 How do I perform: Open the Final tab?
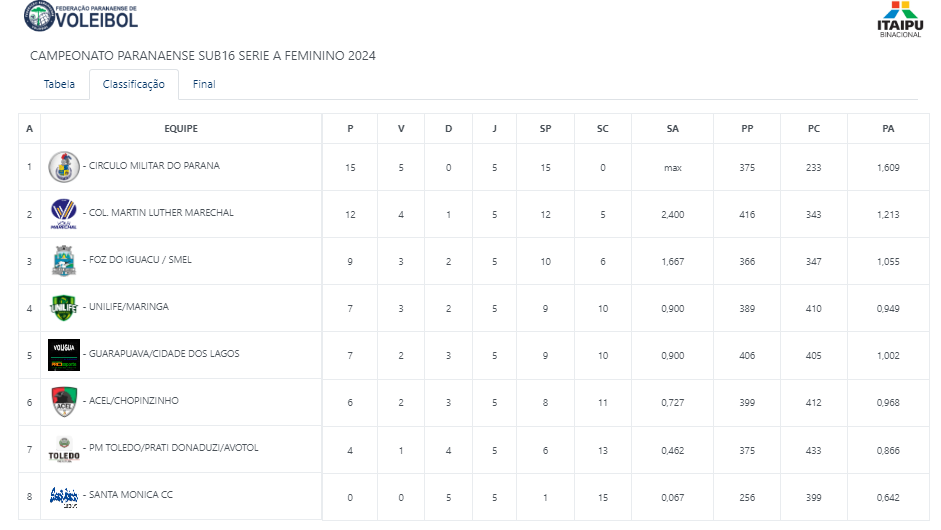pyautogui.click(x=204, y=84)
